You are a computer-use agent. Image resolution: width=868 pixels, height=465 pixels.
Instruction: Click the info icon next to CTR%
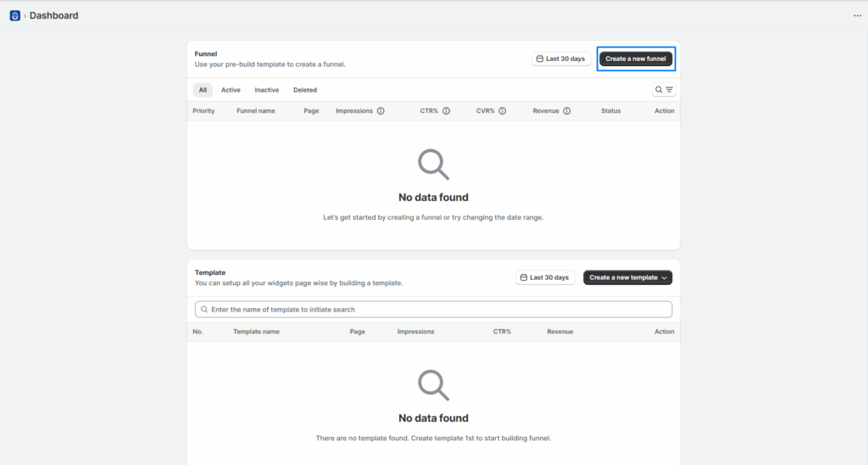446,111
